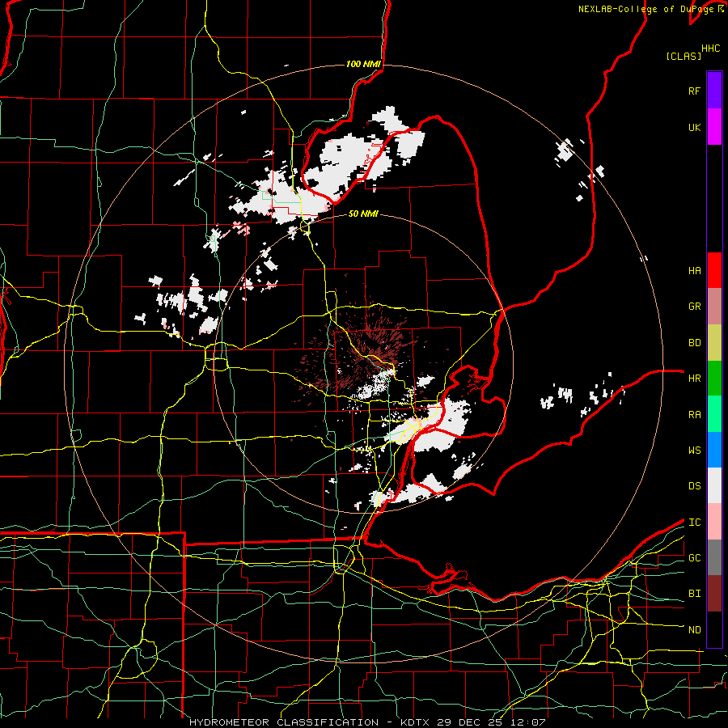Click the RA legend label
This screenshot has width=728, height=728.
(x=694, y=414)
